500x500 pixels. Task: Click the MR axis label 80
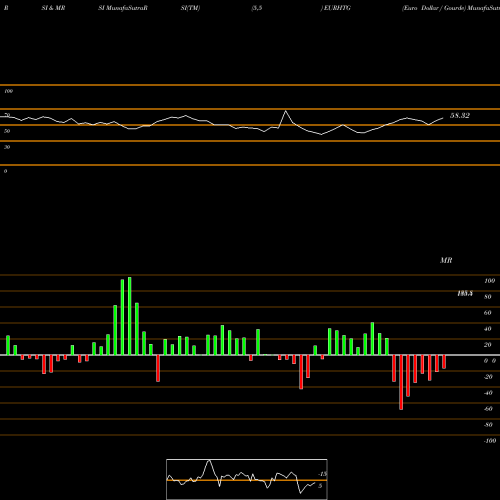click(488, 297)
